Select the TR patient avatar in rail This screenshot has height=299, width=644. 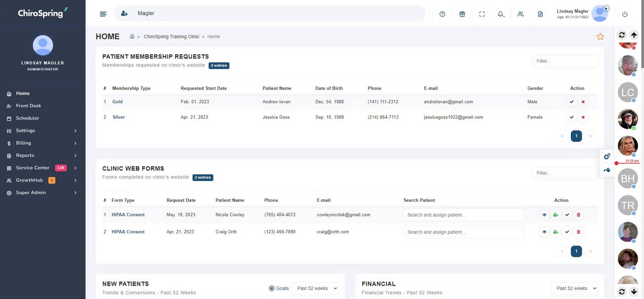[x=628, y=205]
